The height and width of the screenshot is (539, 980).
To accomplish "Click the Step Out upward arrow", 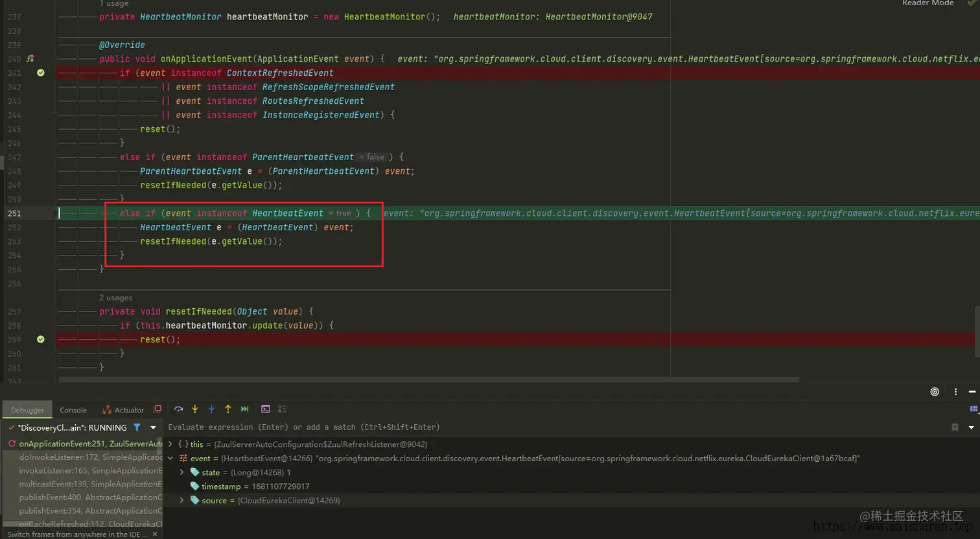I will (x=228, y=409).
